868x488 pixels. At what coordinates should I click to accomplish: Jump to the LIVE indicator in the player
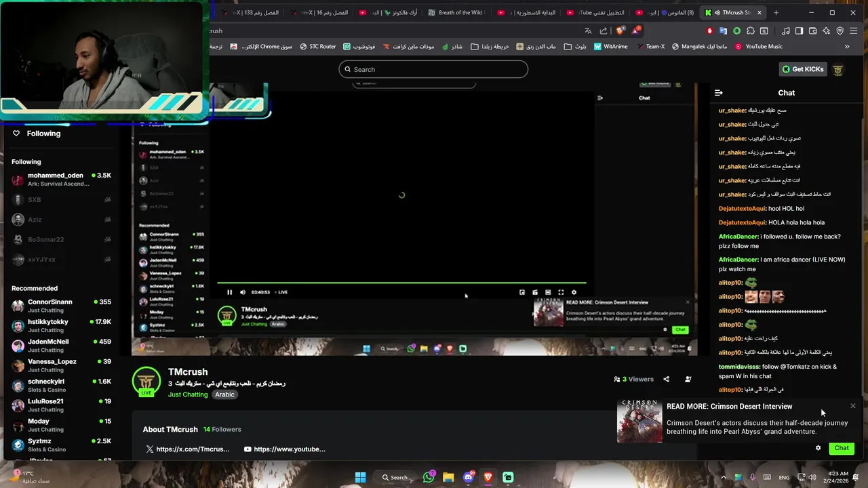(282, 292)
